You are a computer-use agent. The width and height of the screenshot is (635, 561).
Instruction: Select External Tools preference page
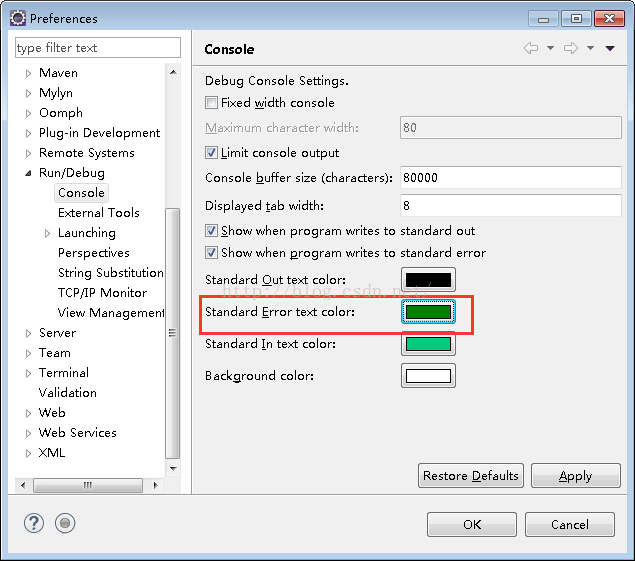coord(99,213)
